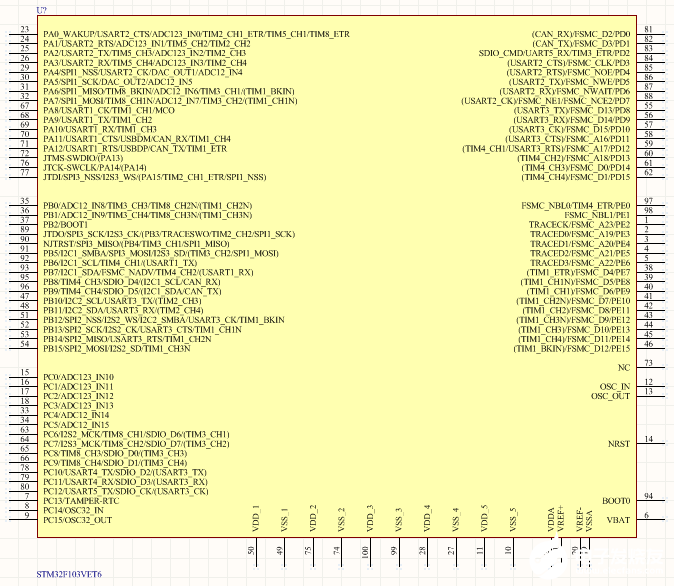Select JTCK-SWCLK/PA14 pin label
Image resolution: width=674 pixels, height=586 pixels.
[95, 167]
